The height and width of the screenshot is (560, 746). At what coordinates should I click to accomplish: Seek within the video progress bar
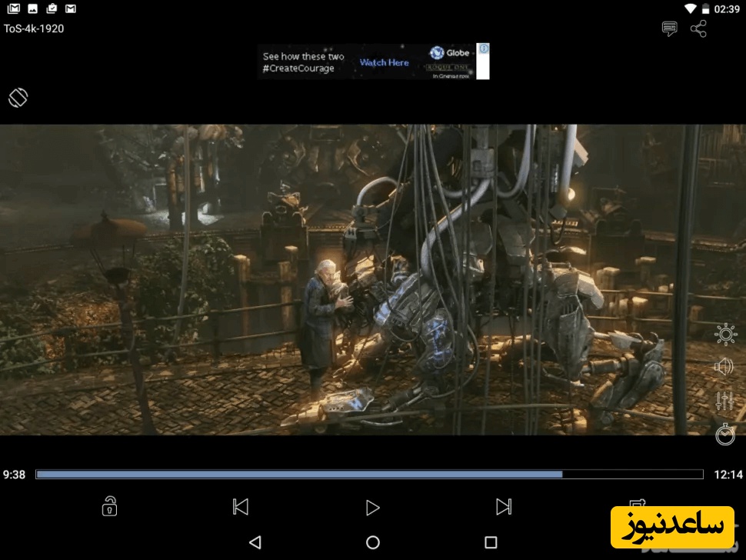click(369, 475)
